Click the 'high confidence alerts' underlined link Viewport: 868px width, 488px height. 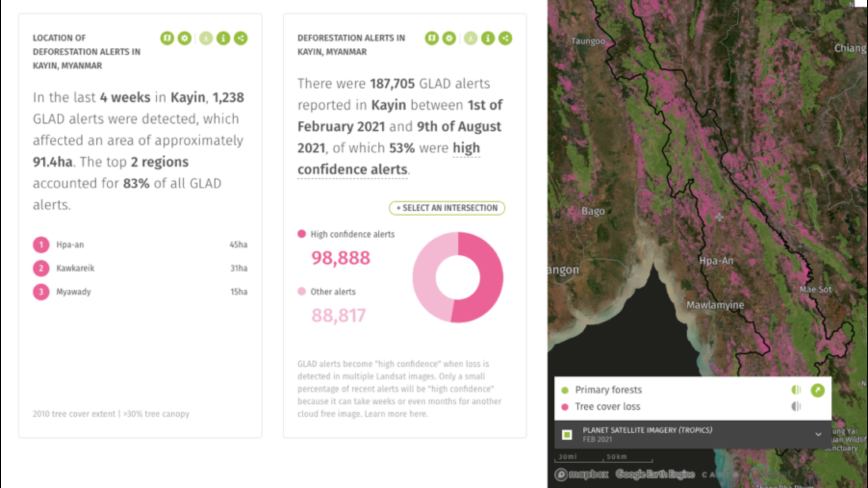[x=352, y=170]
